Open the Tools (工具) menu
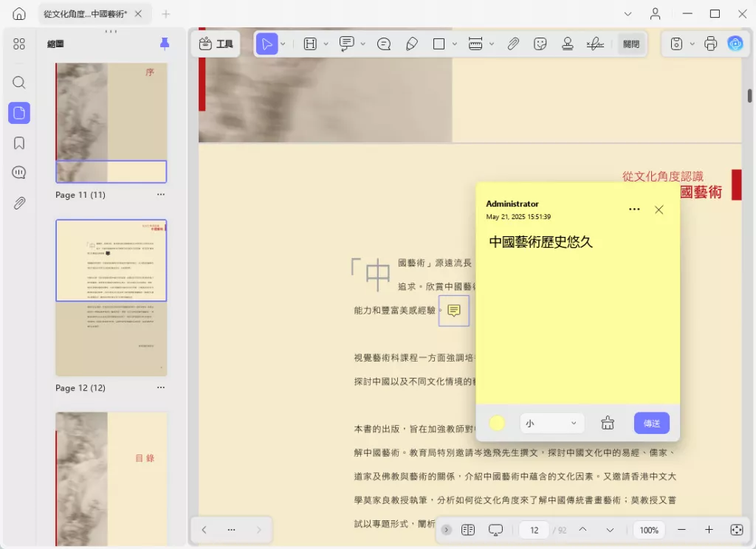 coord(216,44)
